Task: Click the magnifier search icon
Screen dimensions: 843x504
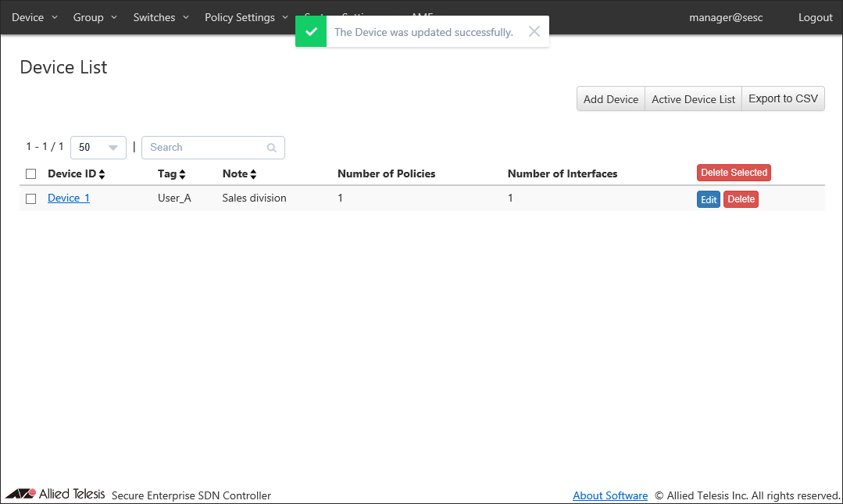Action: pyautogui.click(x=272, y=148)
